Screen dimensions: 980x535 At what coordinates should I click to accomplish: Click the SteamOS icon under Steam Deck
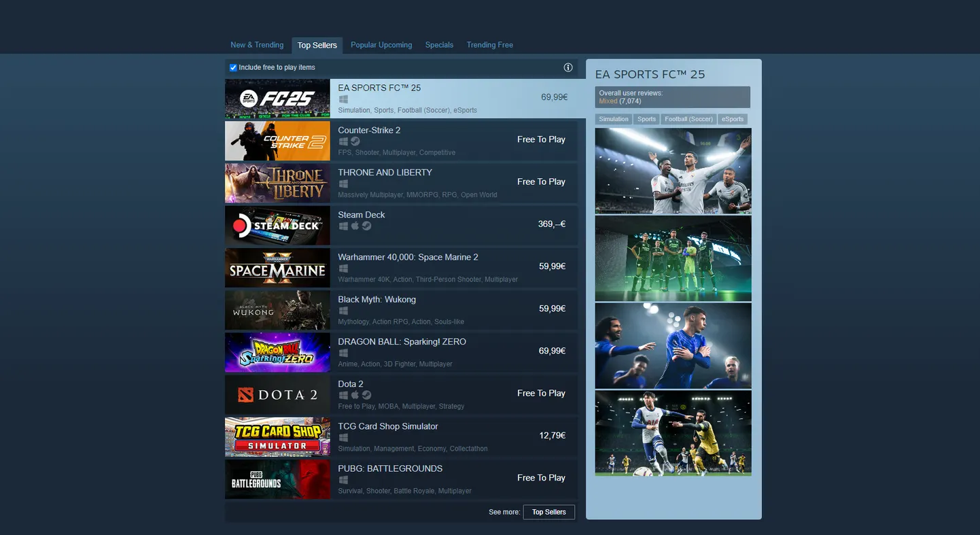pyautogui.click(x=366, y=226)
